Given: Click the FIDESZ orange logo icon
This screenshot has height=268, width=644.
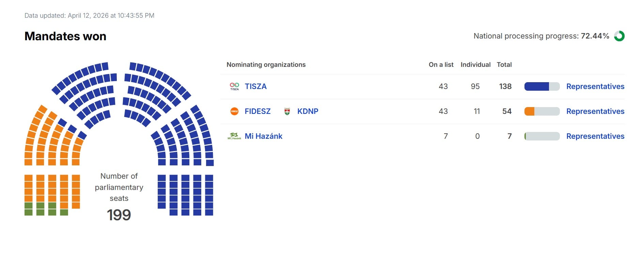Looking at the screenshot, I should [234, 111].
